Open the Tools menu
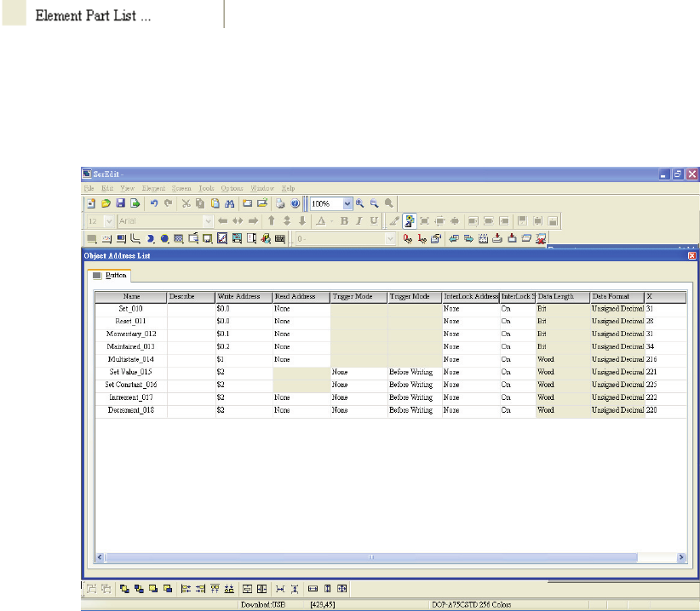 coord(207,188)
